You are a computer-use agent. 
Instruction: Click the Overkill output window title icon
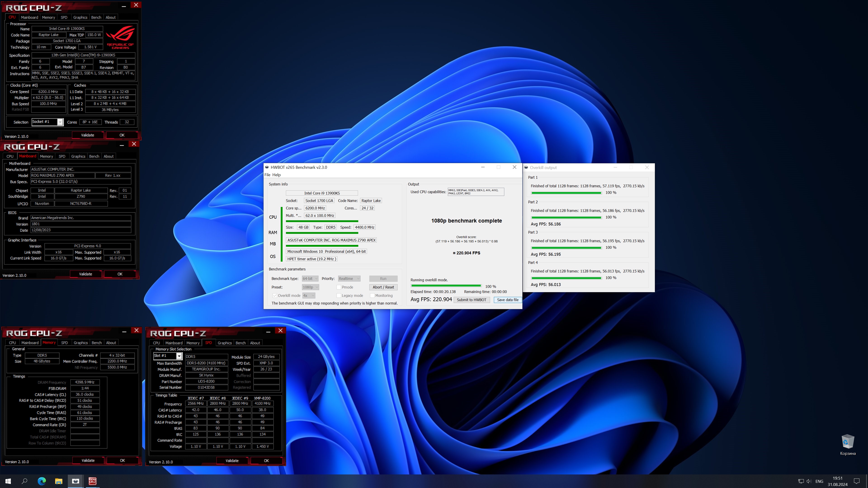[526, 167]
